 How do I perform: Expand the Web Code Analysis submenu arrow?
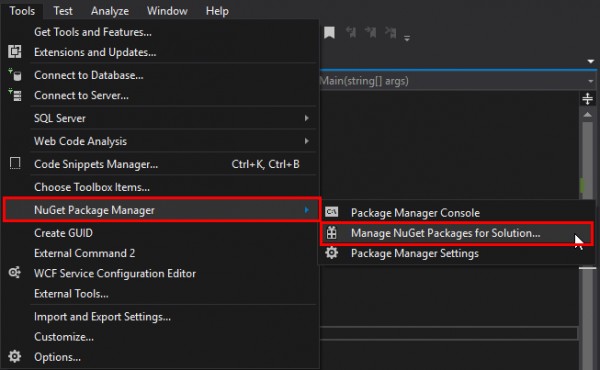[x=307, y=141]
